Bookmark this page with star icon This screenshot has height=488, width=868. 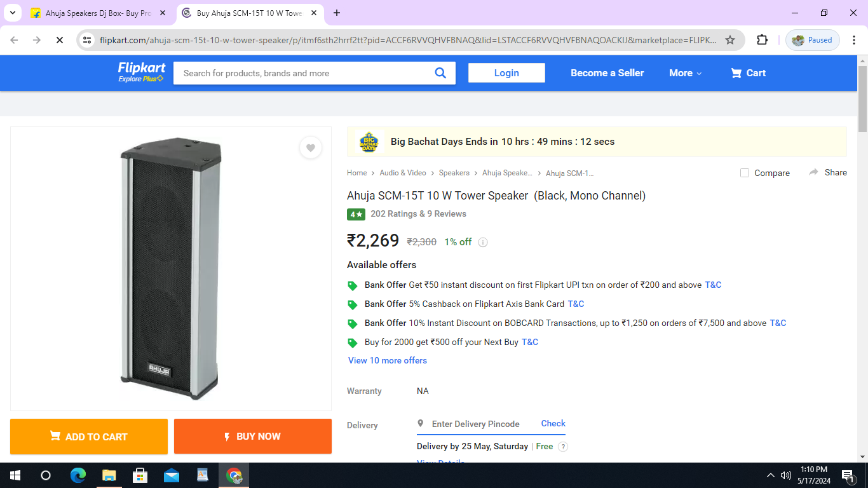pos(730,40)
